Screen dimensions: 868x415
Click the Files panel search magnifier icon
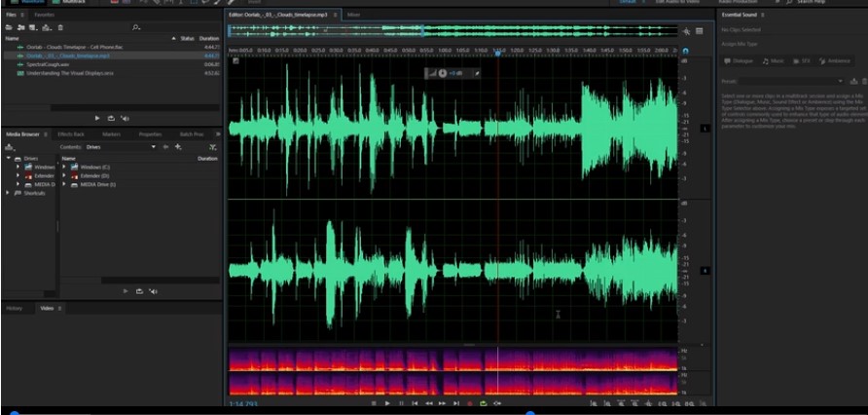pos(136,27)
